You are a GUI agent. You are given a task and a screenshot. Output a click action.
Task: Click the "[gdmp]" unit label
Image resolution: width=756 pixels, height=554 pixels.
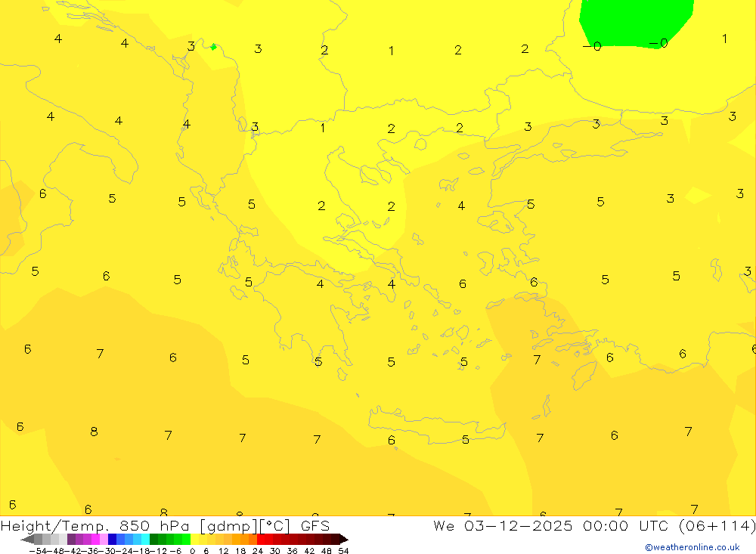(x=229, y=526)
